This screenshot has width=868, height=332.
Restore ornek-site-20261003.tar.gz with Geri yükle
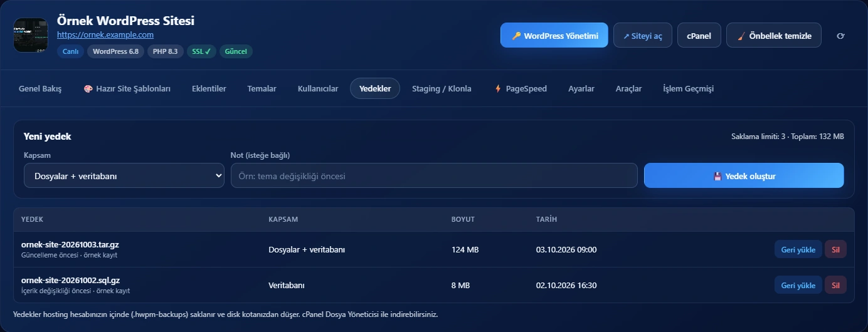pyautogui.click(x=798, y=249)
